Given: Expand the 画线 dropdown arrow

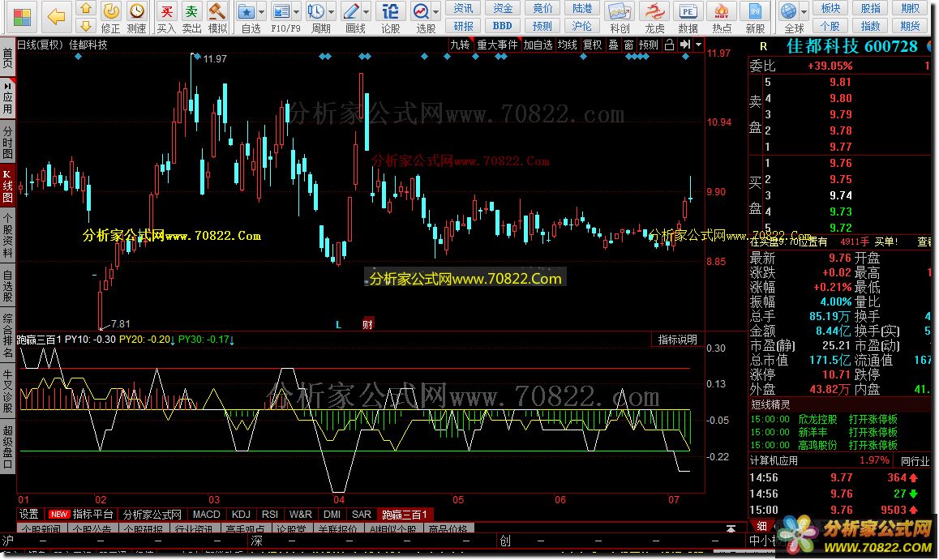Looking at the screenshot, I should click(367, 11).
